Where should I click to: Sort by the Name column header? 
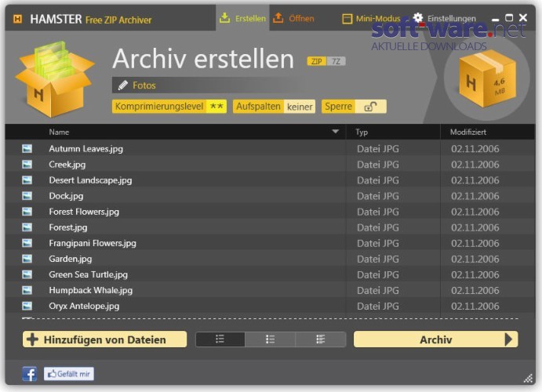click(x=59, y=132)
